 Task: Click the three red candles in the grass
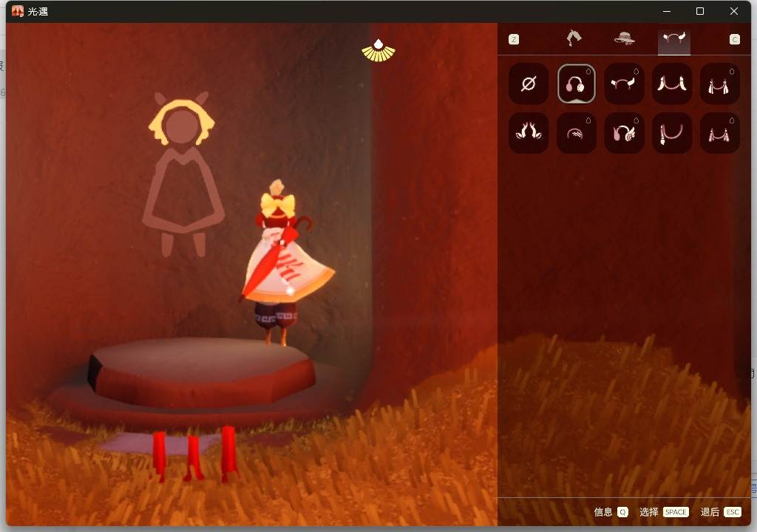point(195,454)
